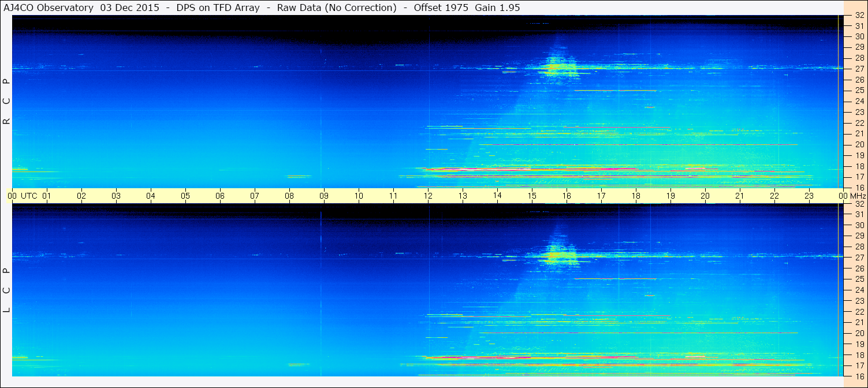Click the 20 hour time label
Screen dimensions: 868x388
705,196
